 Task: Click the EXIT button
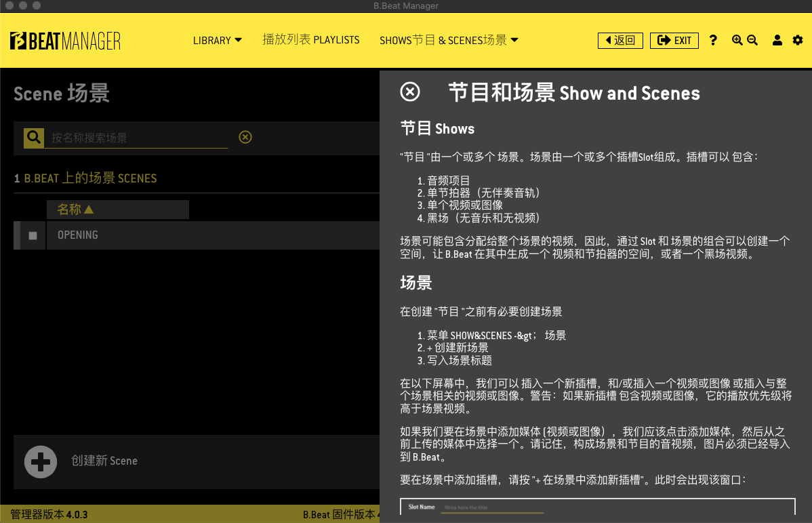(674, 41)
